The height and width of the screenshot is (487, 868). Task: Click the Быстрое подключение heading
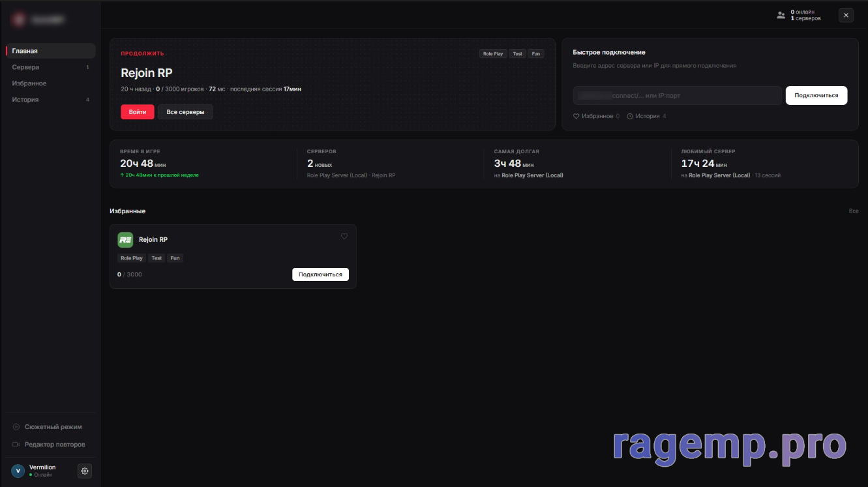[609, 52]
